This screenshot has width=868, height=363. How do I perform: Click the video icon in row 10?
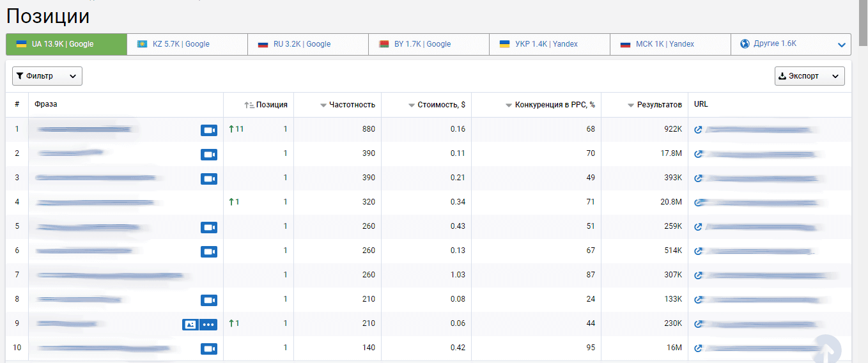(x=209, y=348)
